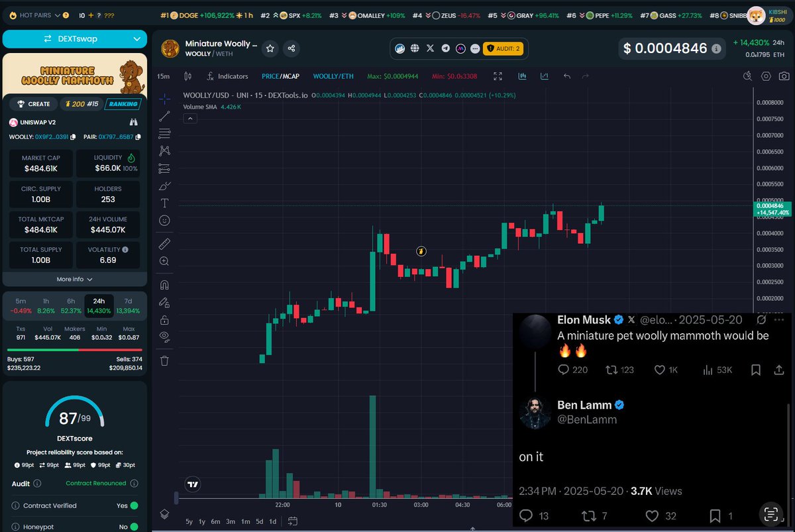Select the 6h performance tab
Viewport: 795px width, 532px height.
coord(71,306)
